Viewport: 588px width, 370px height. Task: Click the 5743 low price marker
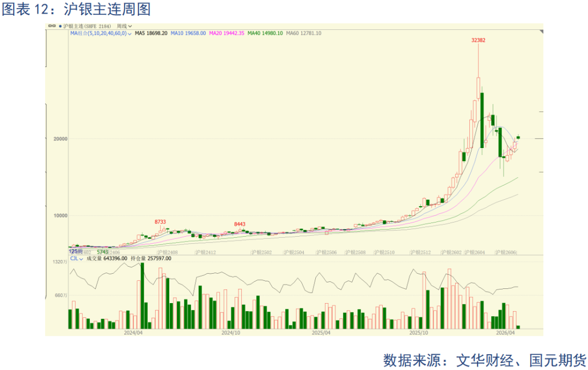pos(102,252)
